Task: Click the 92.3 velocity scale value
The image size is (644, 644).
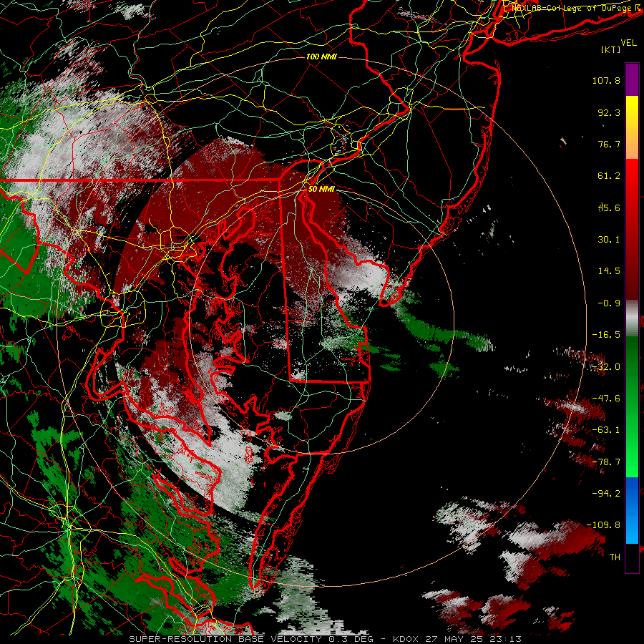Action: click(609, 112)
